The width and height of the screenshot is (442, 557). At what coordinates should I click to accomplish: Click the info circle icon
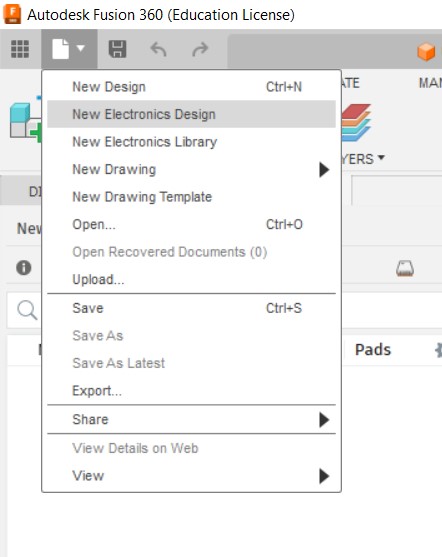coord(24,267)
